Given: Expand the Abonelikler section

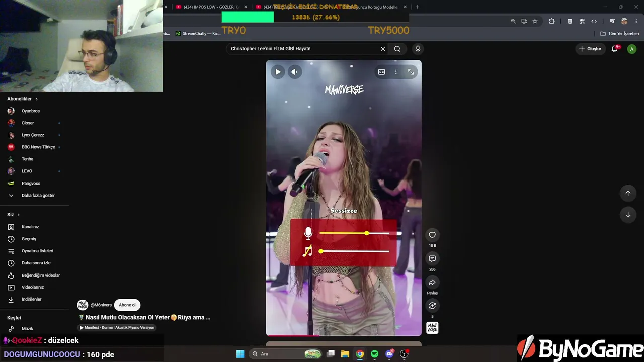Looking at the screenshot, I should [23, 99].
